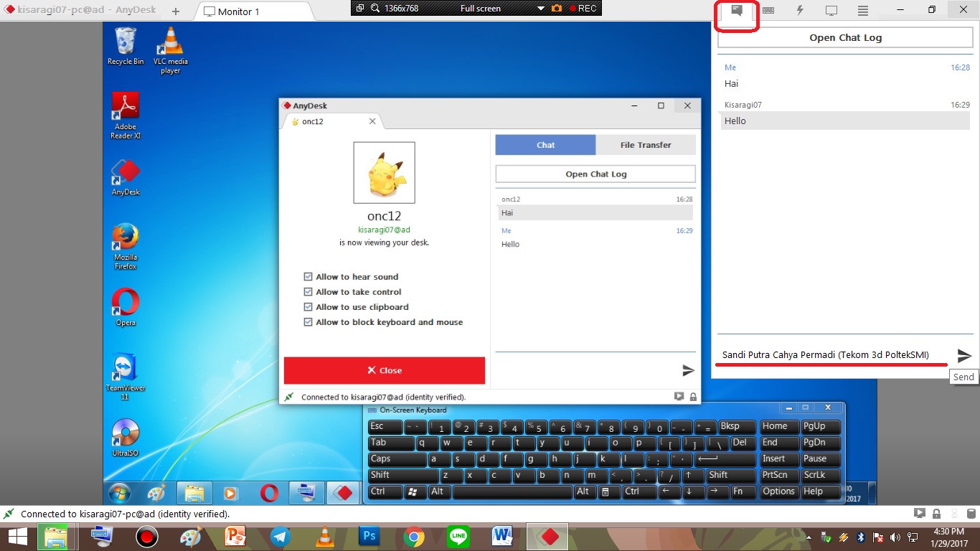
Task: Open the display settings monitor icon
Action: click(831, 11)
